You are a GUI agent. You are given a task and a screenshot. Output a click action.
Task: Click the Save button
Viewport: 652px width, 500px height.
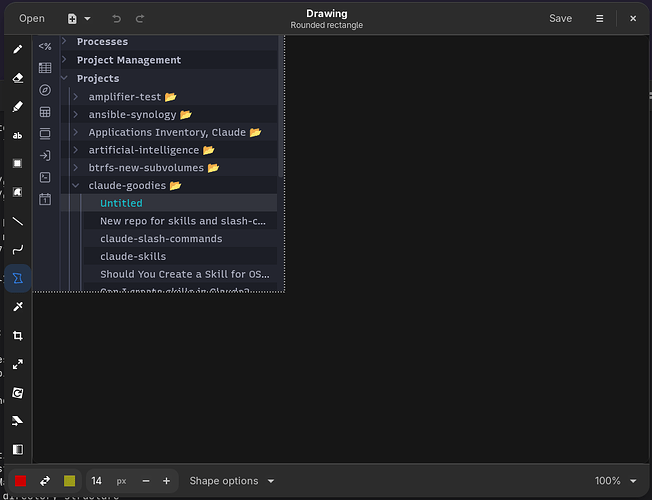click(x=560, y=19)
